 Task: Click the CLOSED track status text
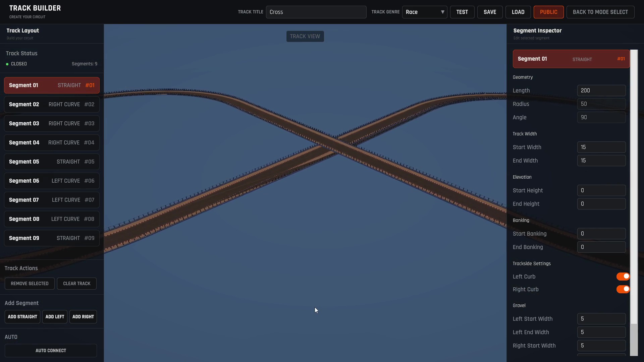click(x=19, y=64)
